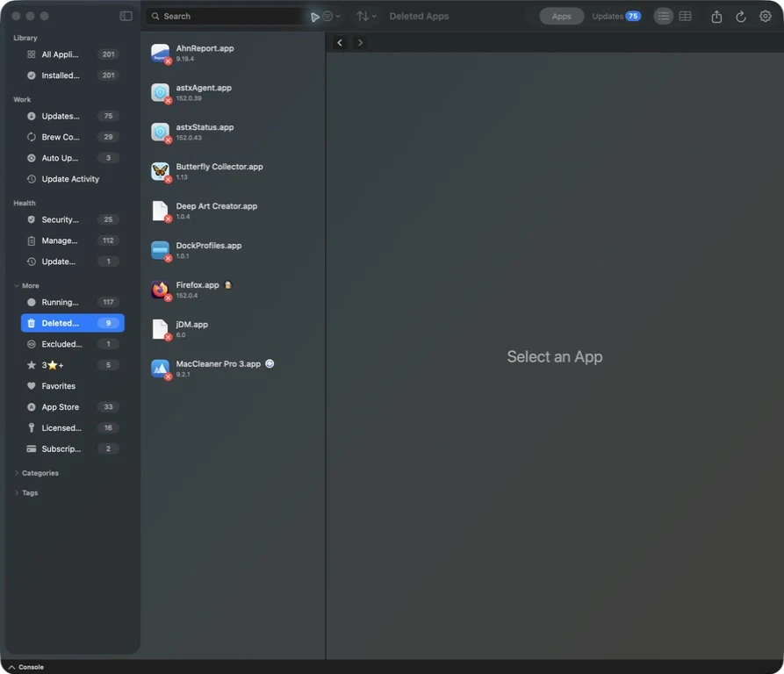
Task: Click the Firefox.app icon
Action: click(160, 290)
